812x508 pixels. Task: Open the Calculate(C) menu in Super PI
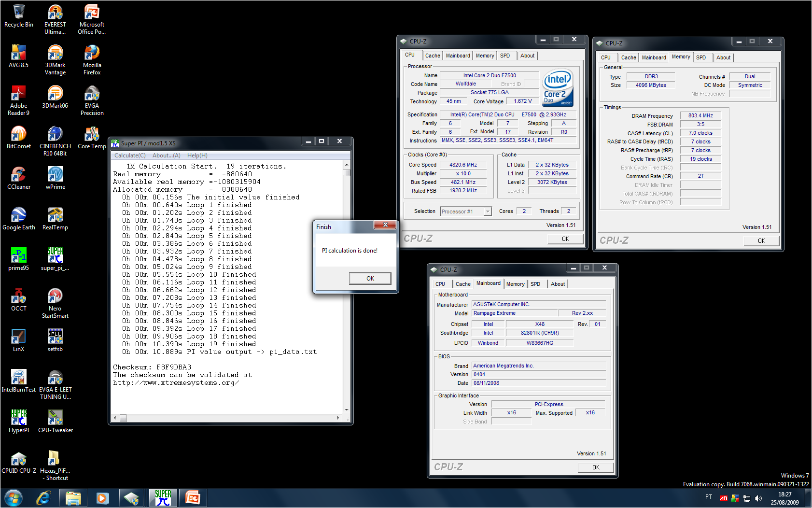click(x=130, y=155)
